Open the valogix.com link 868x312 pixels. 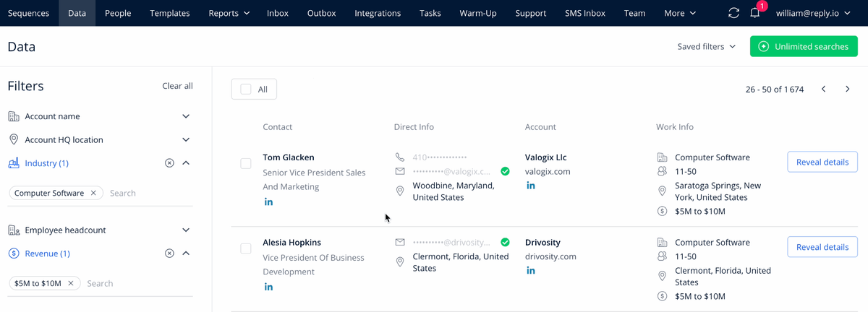pos(548,172)
